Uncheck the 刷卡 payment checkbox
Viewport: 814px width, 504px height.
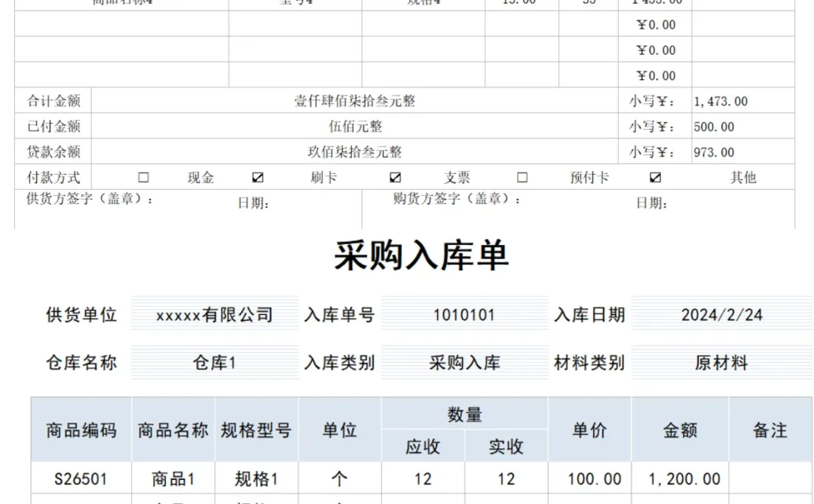click(x=257, y=177)
